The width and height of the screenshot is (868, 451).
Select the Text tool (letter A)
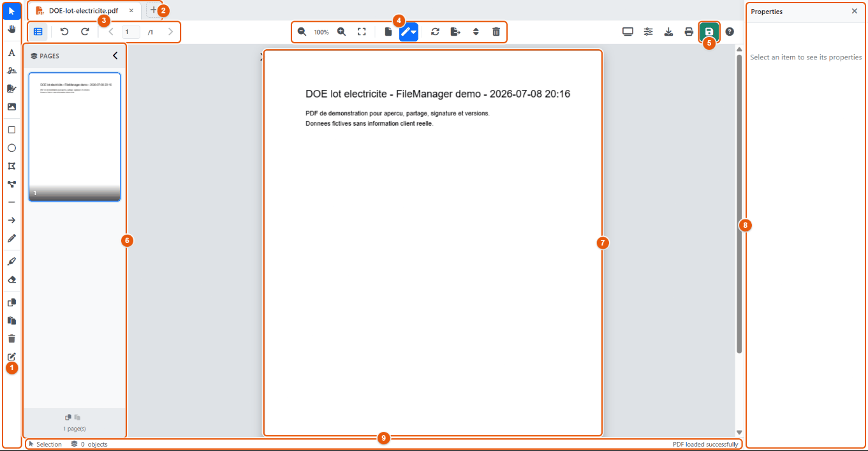tap(11, 53)
